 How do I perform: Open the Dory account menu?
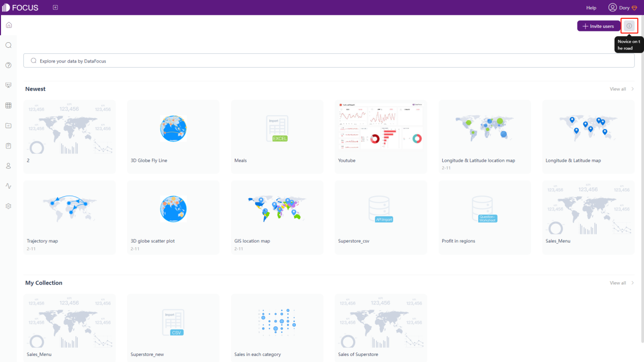pos(622,8)
